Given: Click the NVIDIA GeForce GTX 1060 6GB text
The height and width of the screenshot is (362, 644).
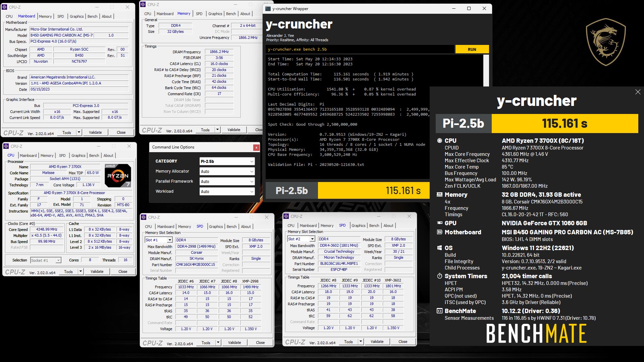Looking at the screenshot, I should [544, 223].
